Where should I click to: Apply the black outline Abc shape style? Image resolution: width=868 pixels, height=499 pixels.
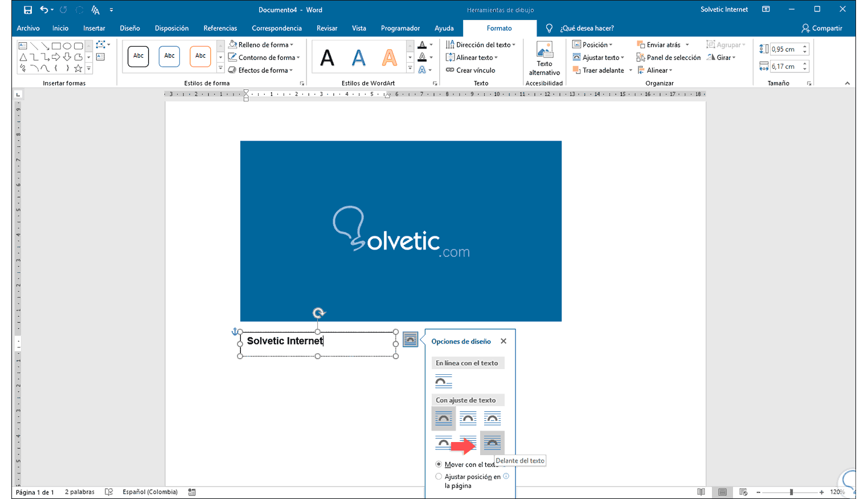click(138, 56)
